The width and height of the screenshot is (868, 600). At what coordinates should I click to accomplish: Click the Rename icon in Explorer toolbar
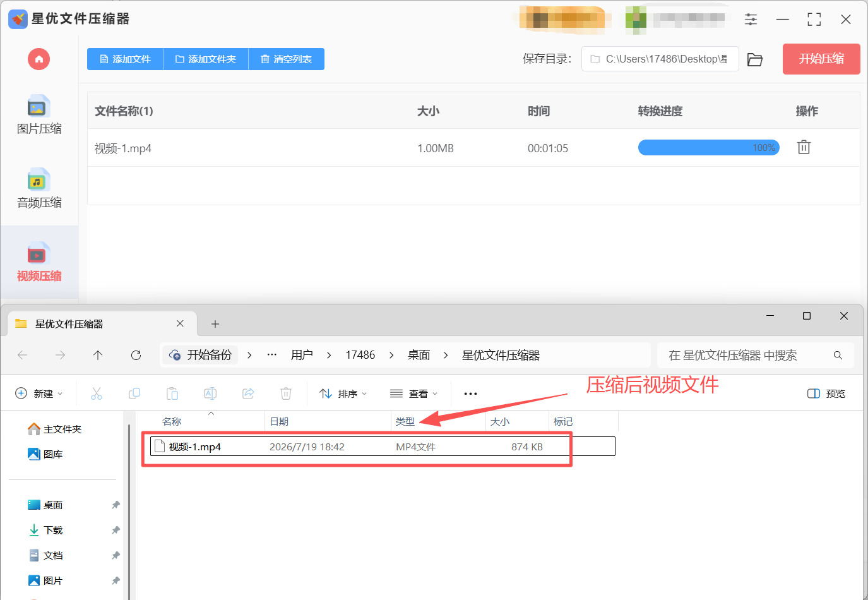210,393
